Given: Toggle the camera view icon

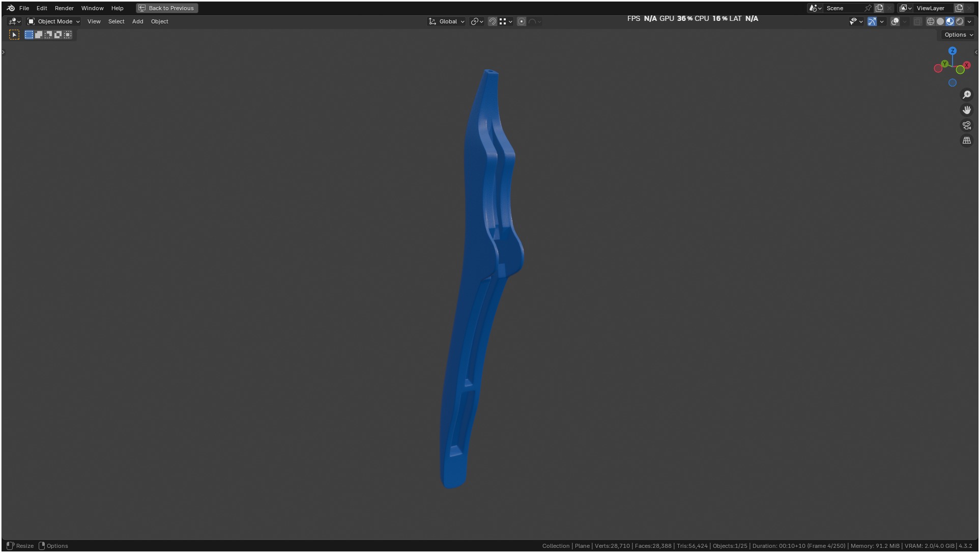Looking at the screenshot, I should 967,125.
